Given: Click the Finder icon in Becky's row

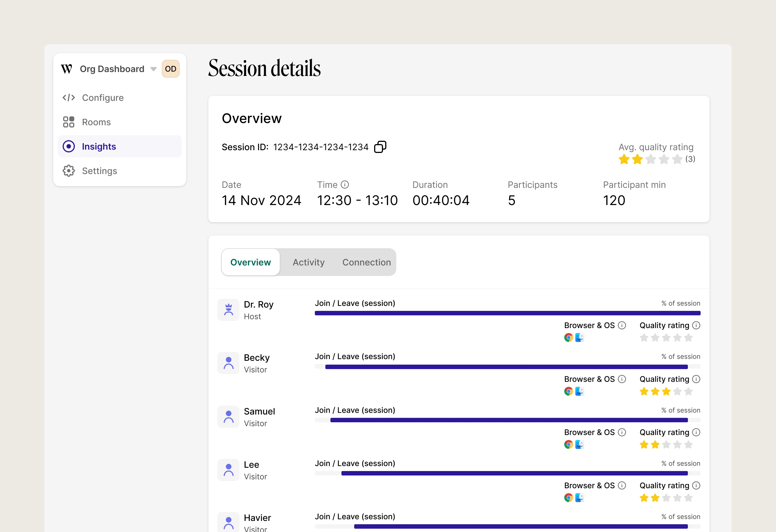Looking at the screenshot, I should (580, 391).
